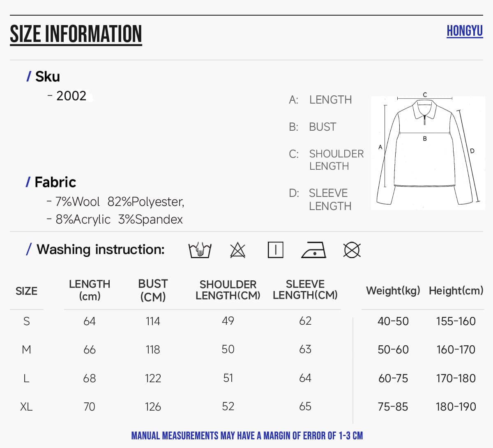Click the Height(cm) column header

tap(456, 291)
